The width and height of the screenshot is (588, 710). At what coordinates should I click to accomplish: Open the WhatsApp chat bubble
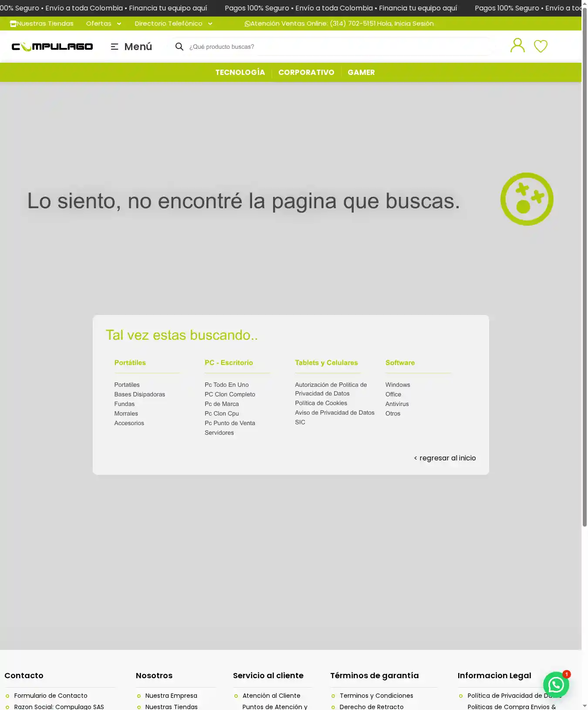click(x=556, y=685)
